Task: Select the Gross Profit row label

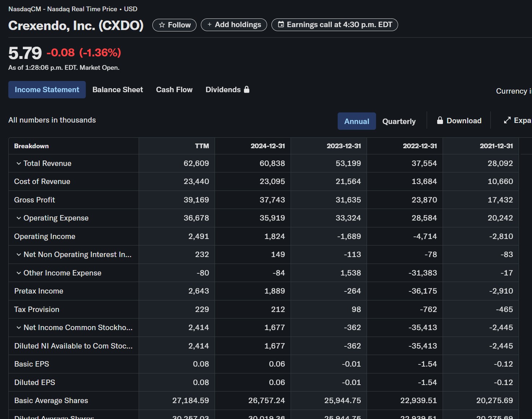Action: pyautogui.click(x=34, y=200)
